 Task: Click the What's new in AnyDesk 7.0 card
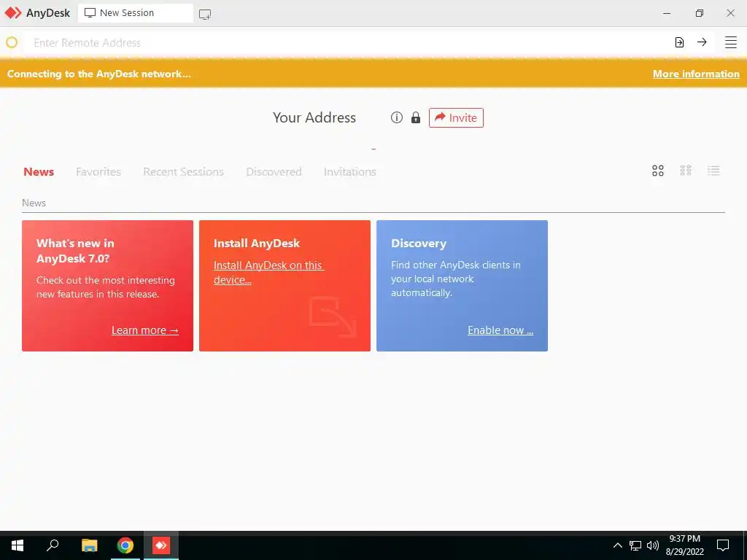coord(108,286)
